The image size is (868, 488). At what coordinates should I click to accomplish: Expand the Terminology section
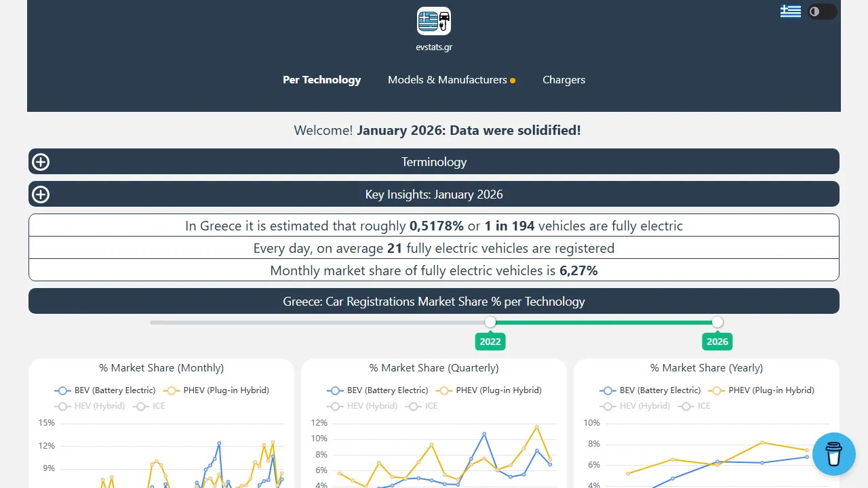coord(434,161)
